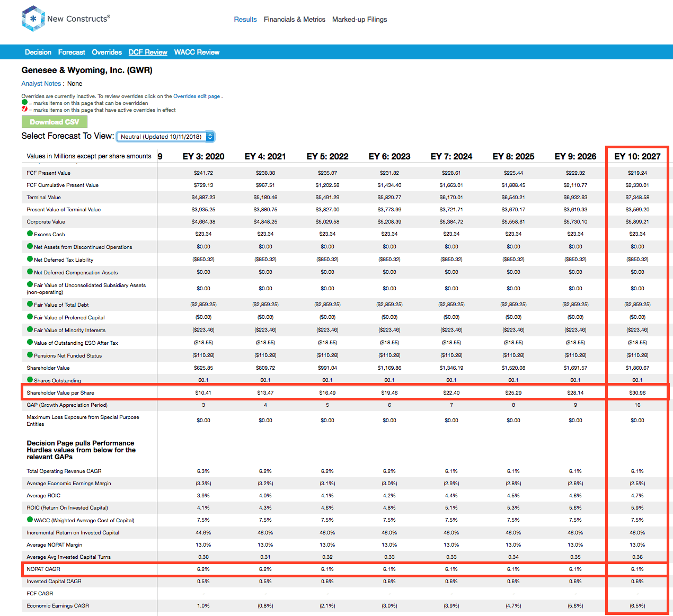Open the Select Forecast To View dropdown
The image size is (673, 616).
pos(165,137)
